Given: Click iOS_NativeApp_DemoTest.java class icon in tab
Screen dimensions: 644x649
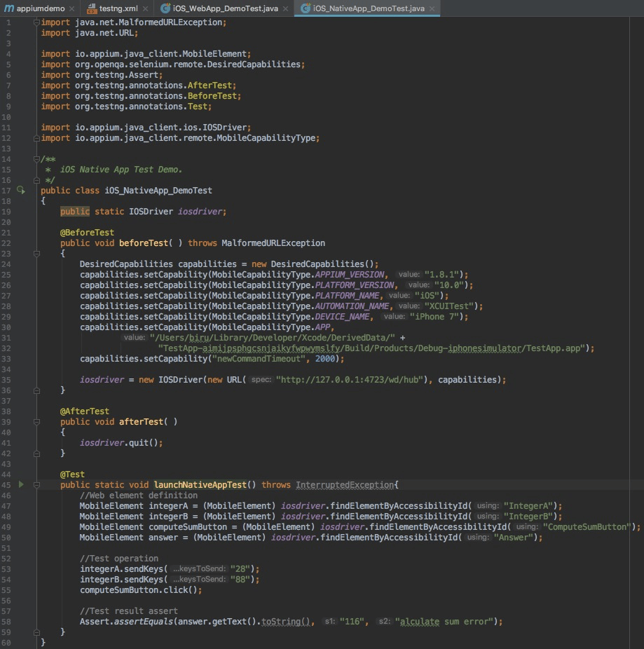Looking at the screenshot, I should click(x=305, y=8).
